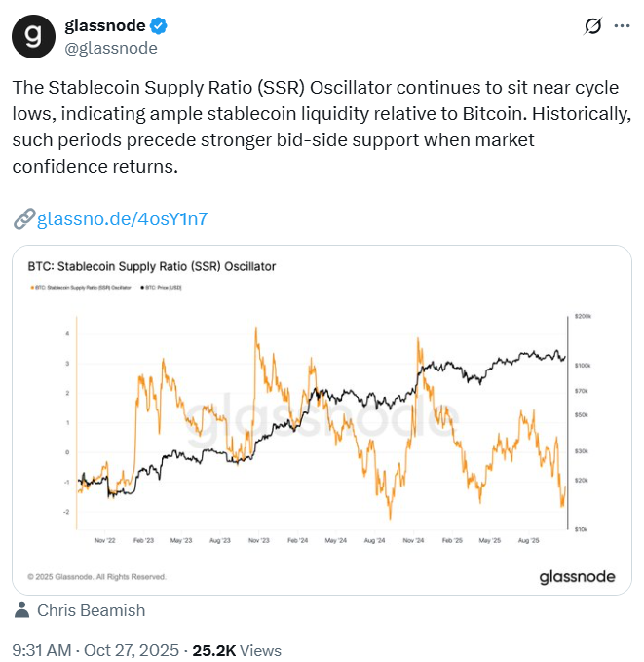Click the glassnode logo in chart footer

point(577,577)
